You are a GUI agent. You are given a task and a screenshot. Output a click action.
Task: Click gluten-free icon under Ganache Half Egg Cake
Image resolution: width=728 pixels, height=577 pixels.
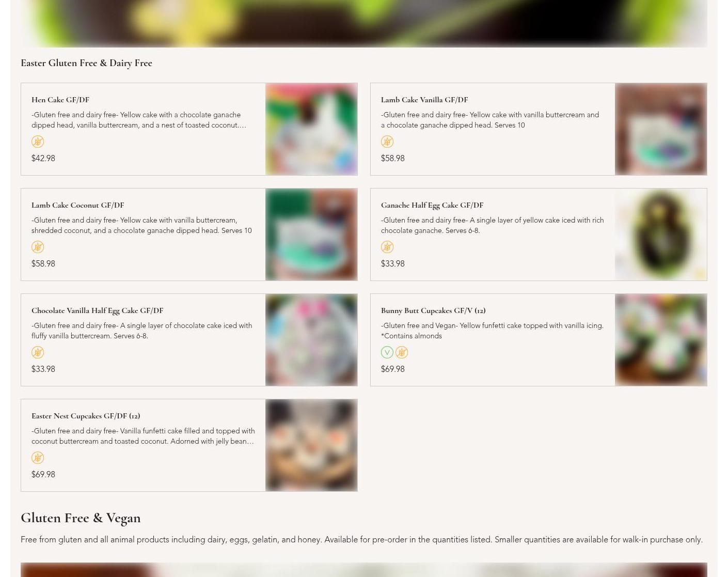click(387, 247)
